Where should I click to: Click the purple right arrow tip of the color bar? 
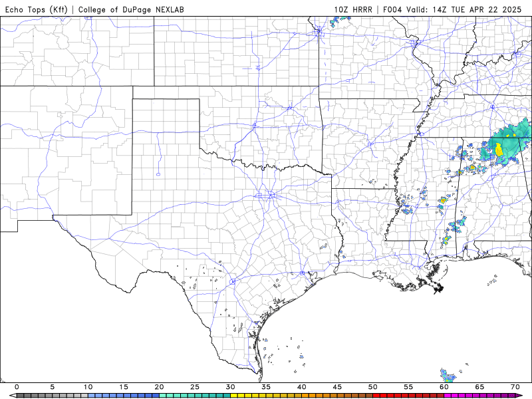pos(520,396)
